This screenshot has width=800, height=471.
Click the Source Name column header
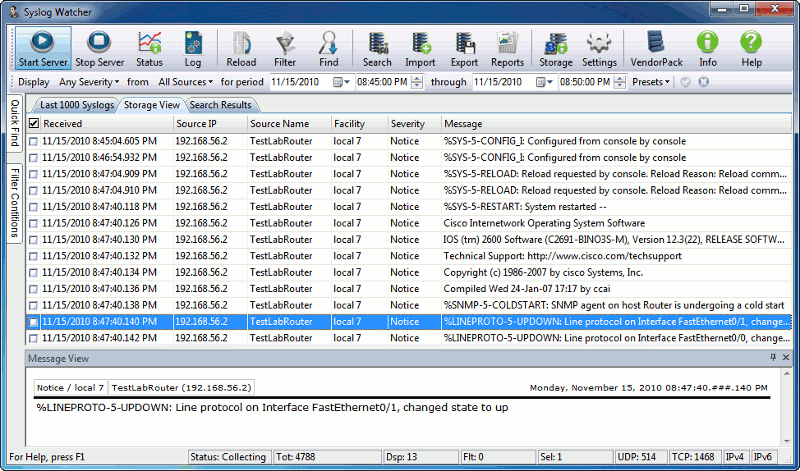click(279, 123)
